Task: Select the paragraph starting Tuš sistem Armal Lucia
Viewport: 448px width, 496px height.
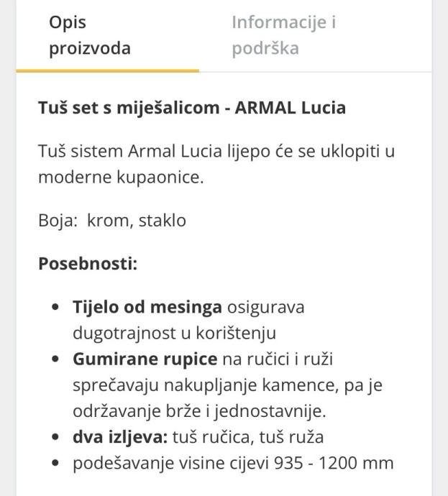Action: 216,164
